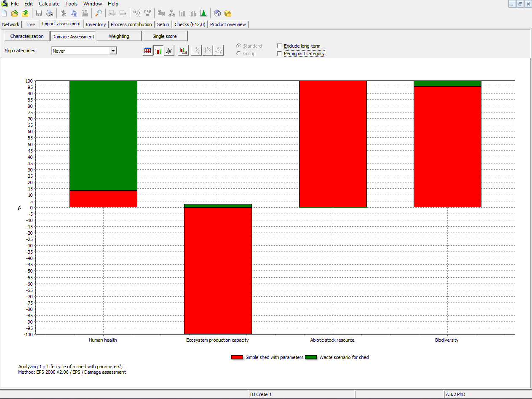Image resolution: width=532 pixels, height=399 pixels.
Task: Open the Setup tab
Action: pos(163,24)
